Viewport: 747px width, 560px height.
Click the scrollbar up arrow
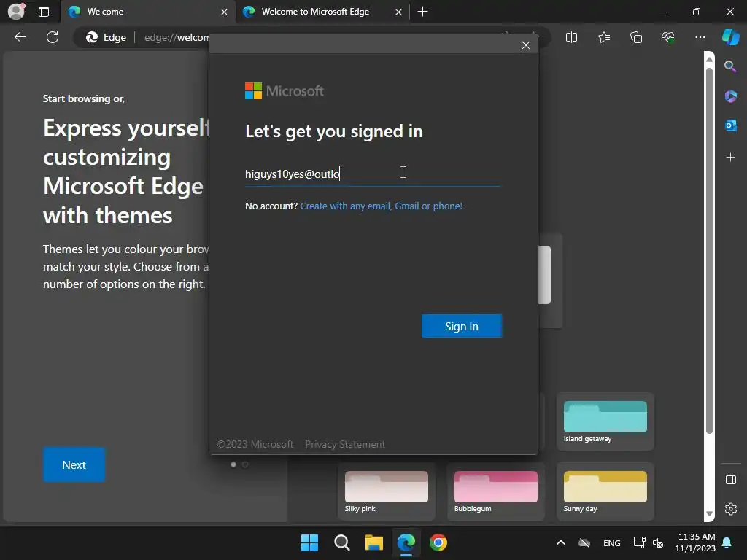click(x=709, y=59)
